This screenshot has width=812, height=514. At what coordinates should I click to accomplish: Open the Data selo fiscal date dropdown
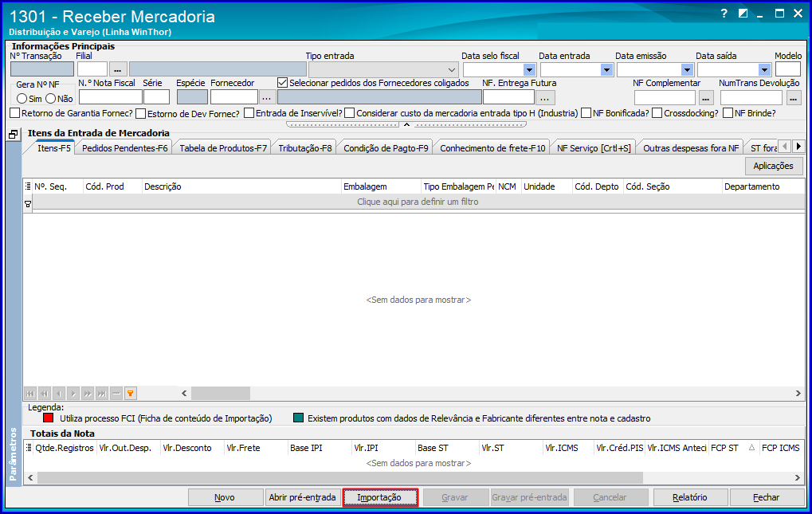tap(529, 69)
